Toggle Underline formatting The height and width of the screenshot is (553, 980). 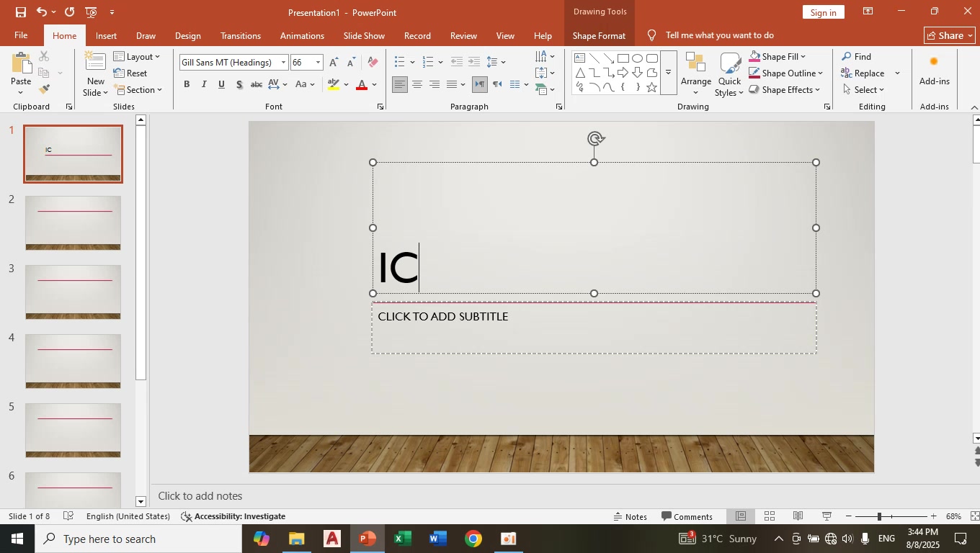pos(221,85)
